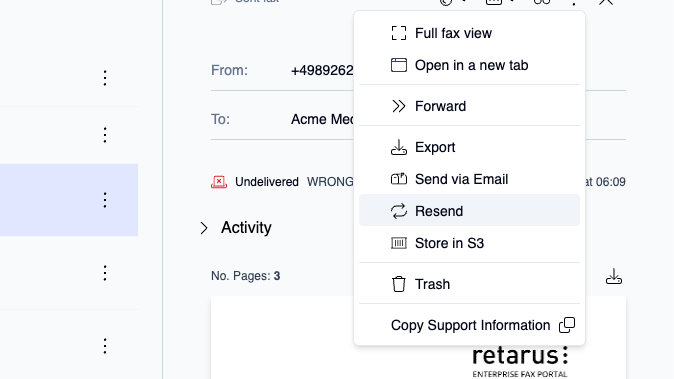Click Copy Support Information text

[x=470, y=325]
